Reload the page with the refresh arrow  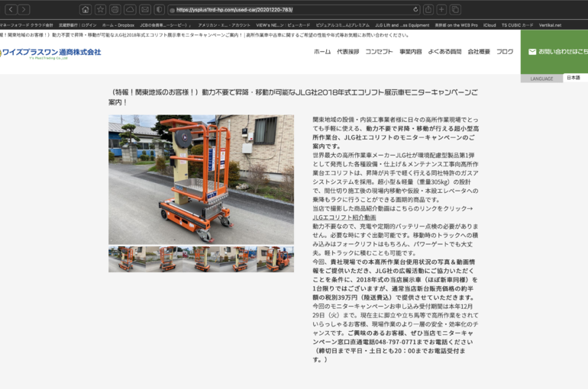pos(415,10)
